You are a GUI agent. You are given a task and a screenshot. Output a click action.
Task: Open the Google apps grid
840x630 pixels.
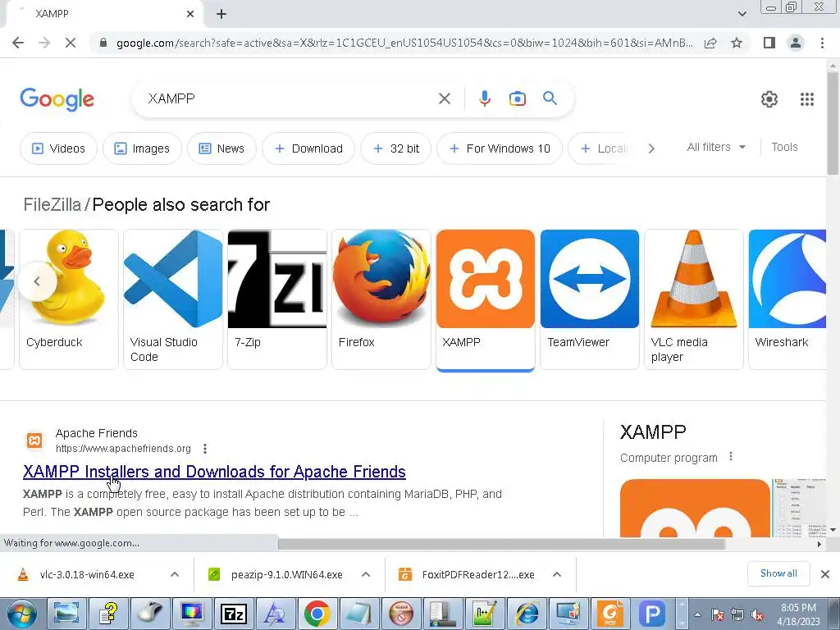807,99
